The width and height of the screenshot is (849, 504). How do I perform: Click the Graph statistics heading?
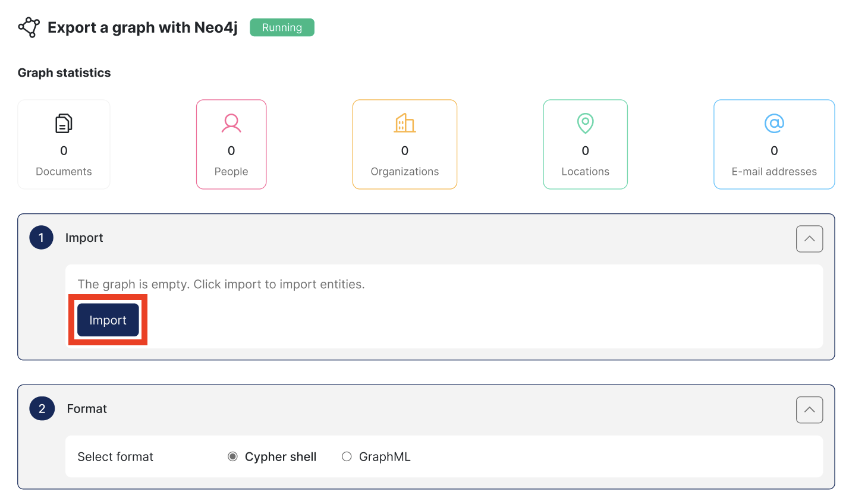64,73
